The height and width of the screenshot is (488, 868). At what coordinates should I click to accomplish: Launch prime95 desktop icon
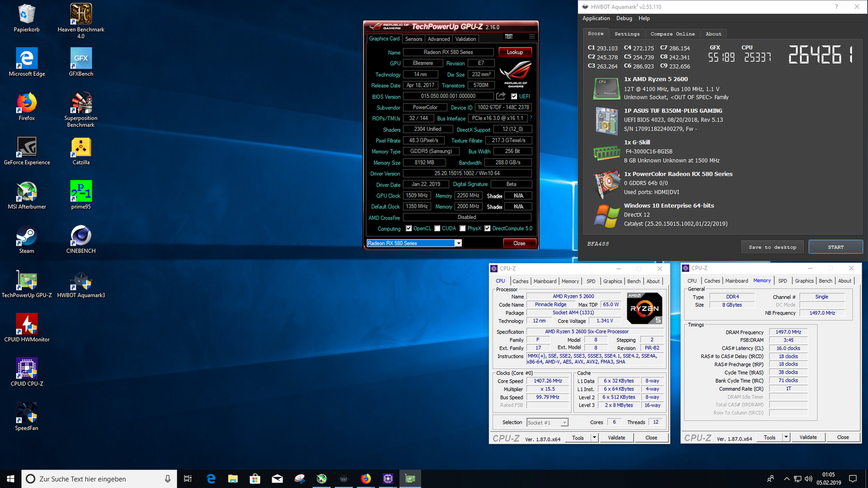(x=81, y=195)
